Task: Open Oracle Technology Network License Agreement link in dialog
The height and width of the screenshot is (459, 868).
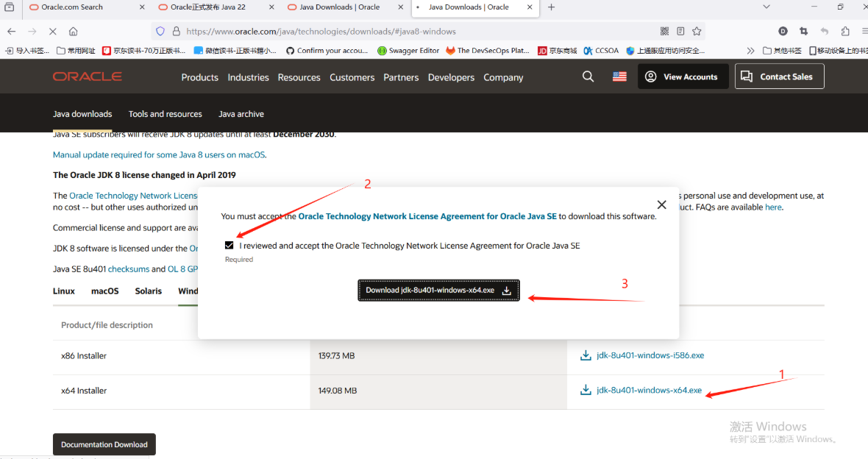Action: (x=427, y=216)
